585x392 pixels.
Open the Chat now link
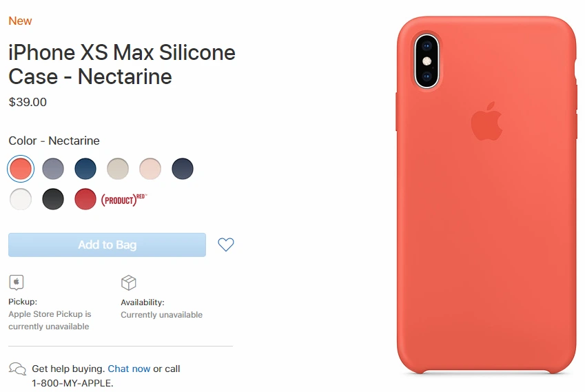click(x=129, y=369)
